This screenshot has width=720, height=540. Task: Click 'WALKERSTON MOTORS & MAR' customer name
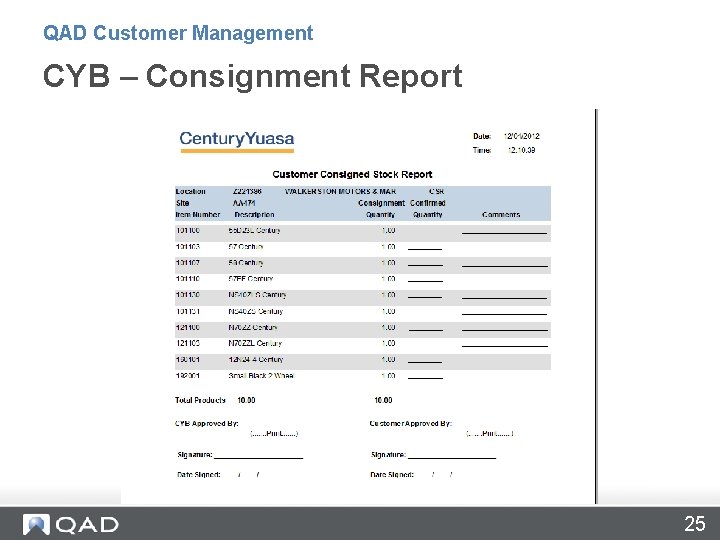[340, 191]
